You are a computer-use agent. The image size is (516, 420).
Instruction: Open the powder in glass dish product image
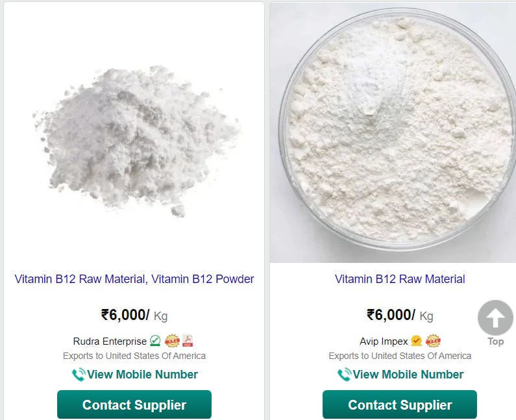(393, 133)
